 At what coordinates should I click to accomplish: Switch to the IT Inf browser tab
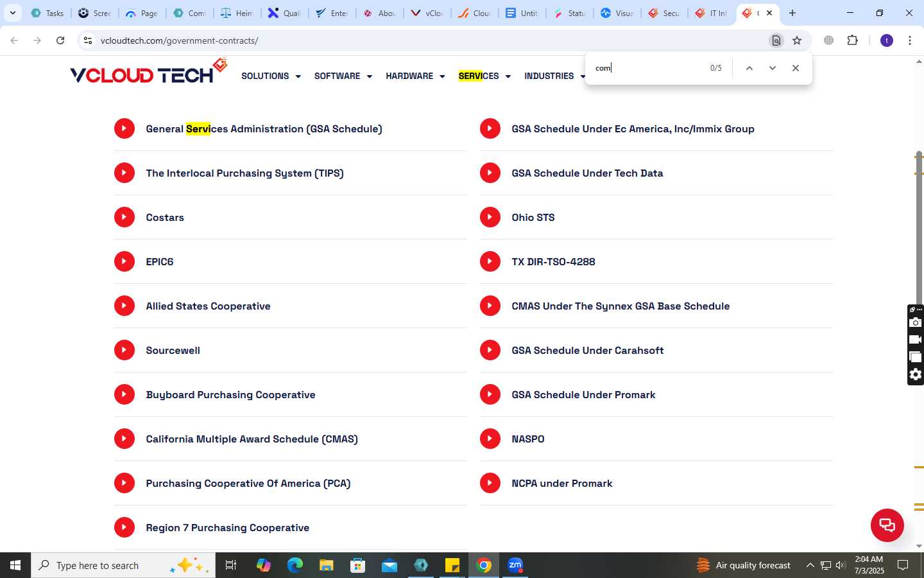712,13
